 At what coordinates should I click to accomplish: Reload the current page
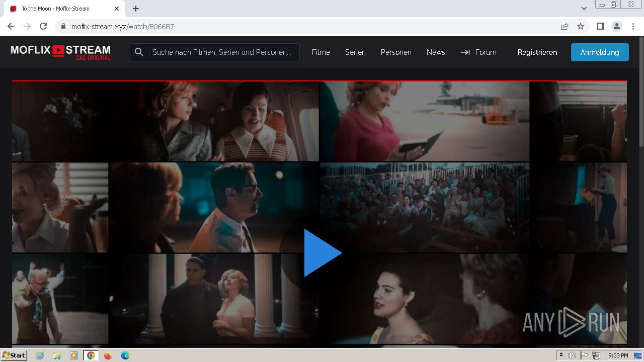(43, 26)
